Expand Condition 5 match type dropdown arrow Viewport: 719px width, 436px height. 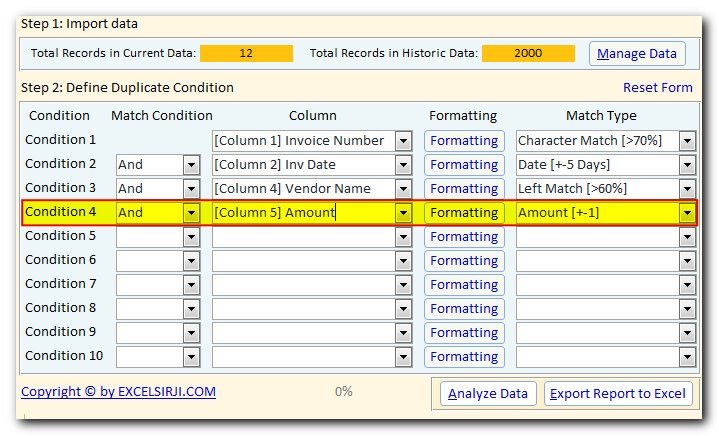point(687,237)
